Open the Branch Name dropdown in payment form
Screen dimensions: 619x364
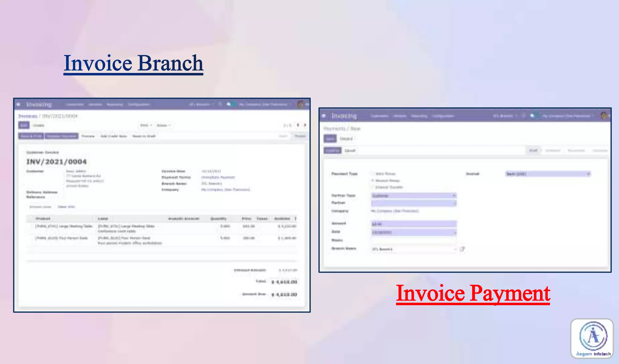414,249
